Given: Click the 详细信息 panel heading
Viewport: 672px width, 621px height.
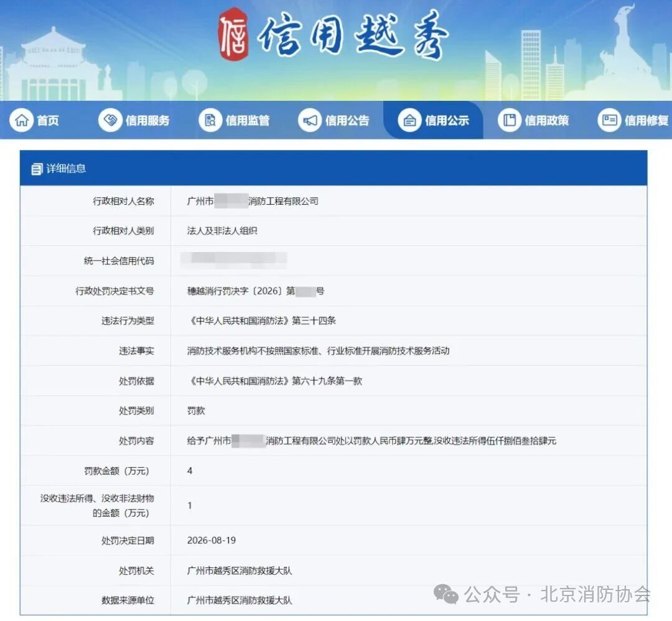Looking at the screenshot, I should (66, 169).
